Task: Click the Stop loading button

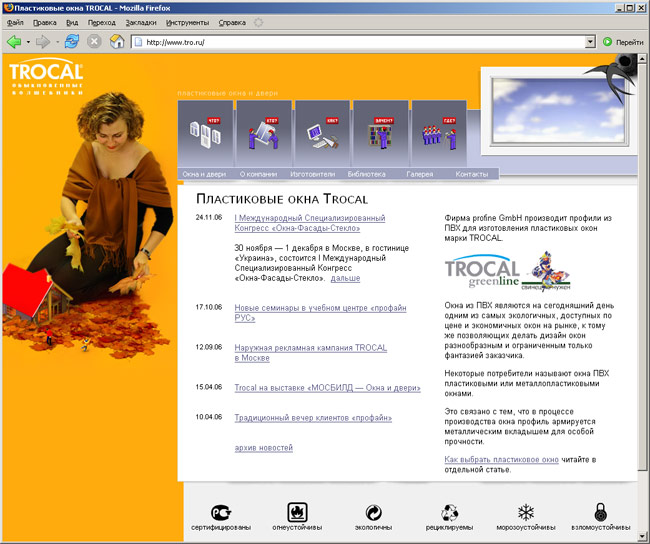Action: coord(94,42)
